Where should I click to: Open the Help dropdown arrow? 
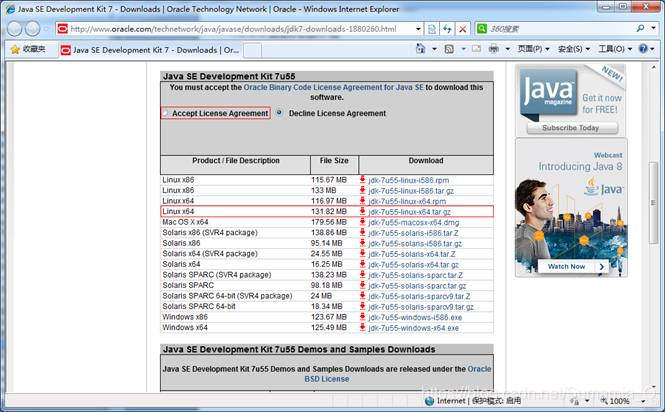click(652, 49)
